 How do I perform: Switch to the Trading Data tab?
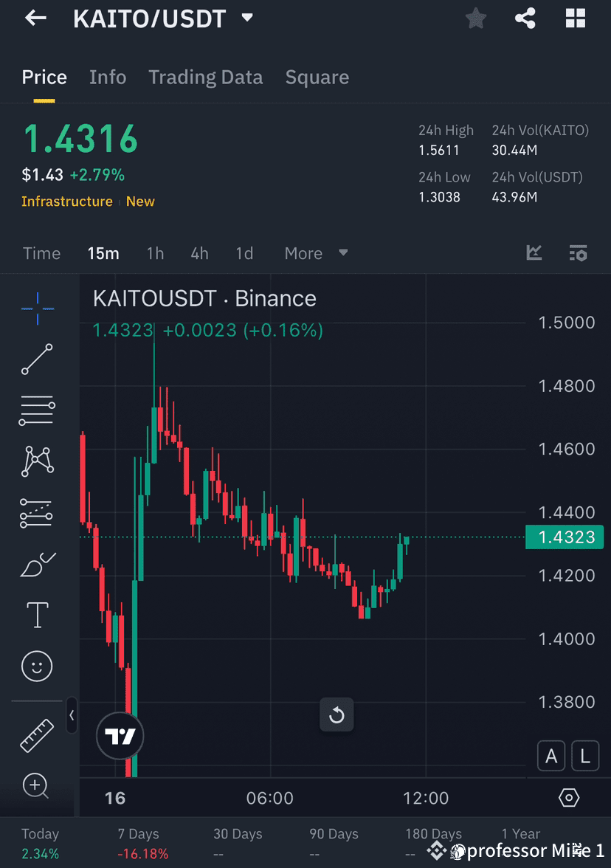pos(206,77)
